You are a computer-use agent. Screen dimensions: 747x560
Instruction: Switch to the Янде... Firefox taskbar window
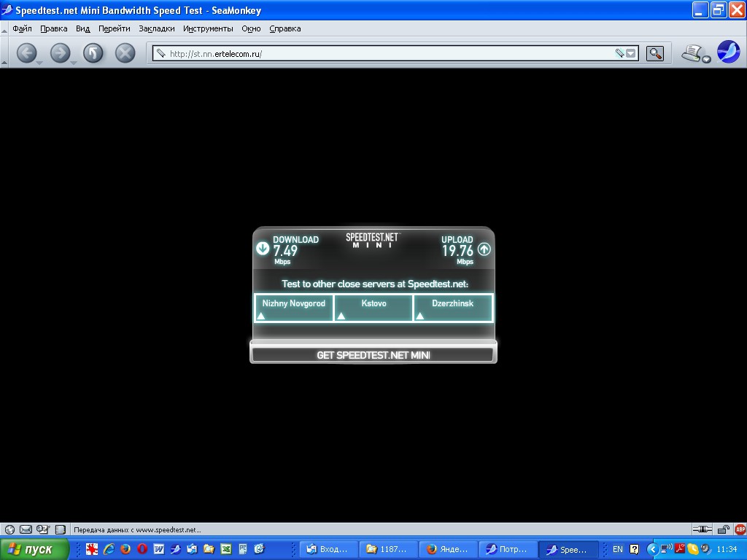pos(448,550)
